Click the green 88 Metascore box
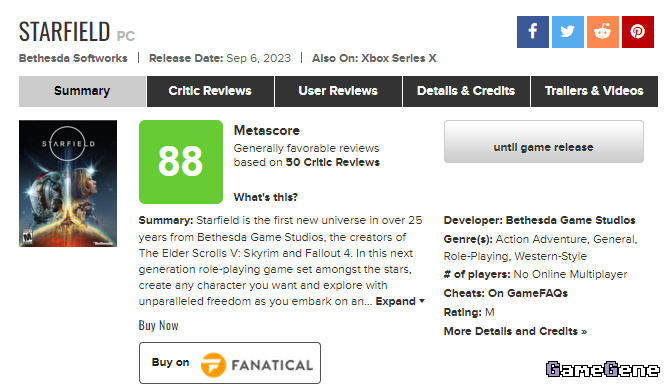 [181, 162]
